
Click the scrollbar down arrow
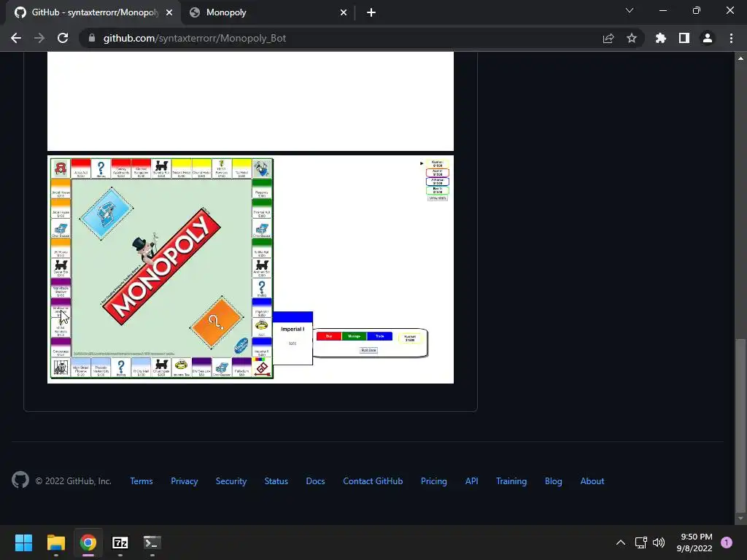[x=740, y=518]
